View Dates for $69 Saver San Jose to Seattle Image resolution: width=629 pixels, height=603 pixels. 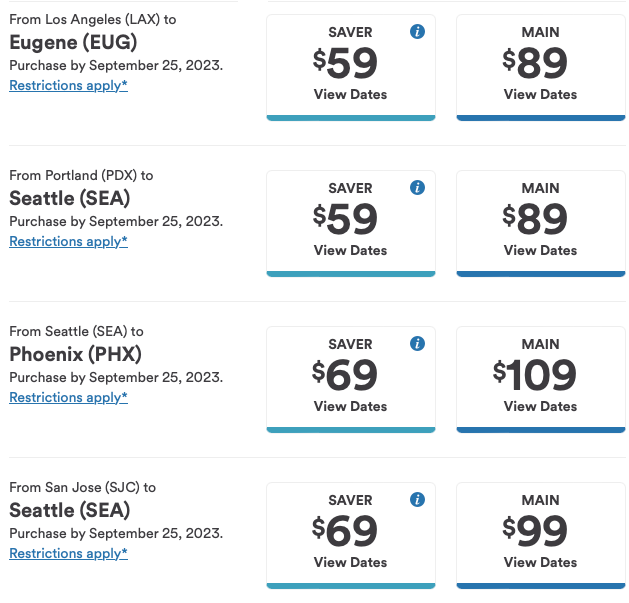[x=350, y=563]
